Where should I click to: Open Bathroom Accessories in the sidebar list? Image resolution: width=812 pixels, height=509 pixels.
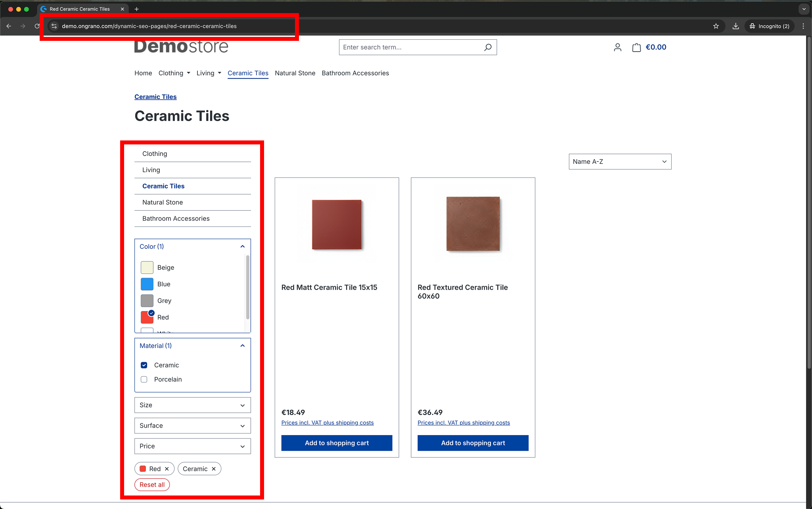(193, 219)
